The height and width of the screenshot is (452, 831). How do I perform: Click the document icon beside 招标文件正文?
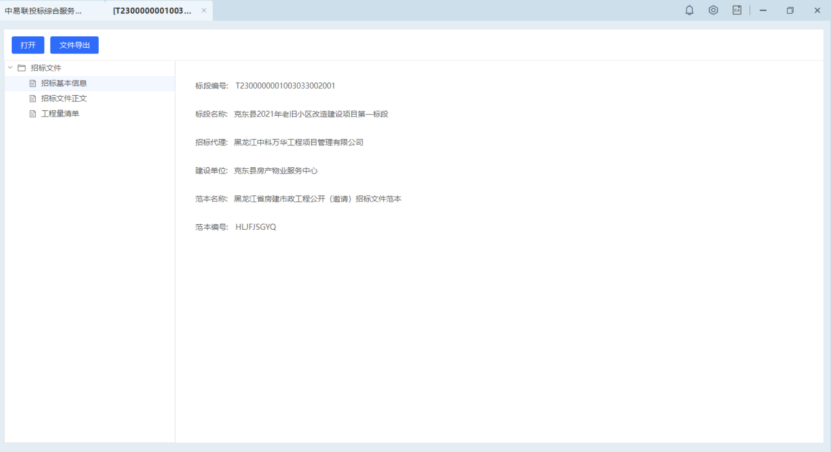click(32, 98)
